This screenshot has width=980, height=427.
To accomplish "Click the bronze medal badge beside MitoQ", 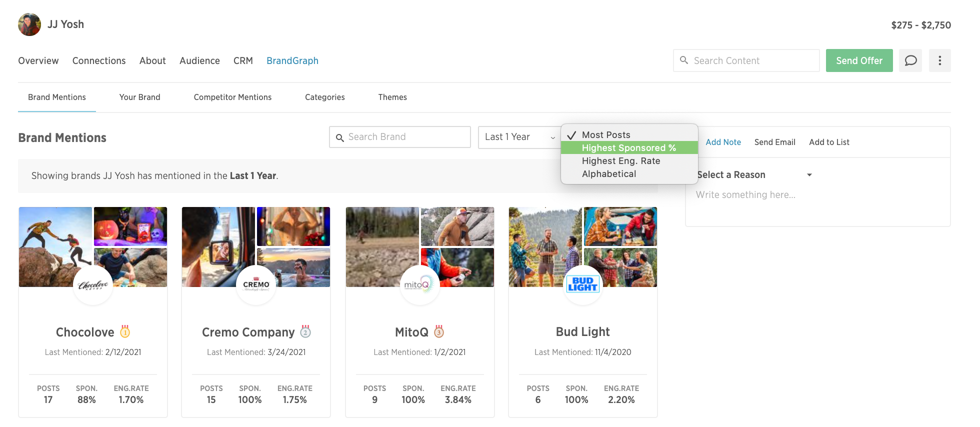I will point(439,331).
